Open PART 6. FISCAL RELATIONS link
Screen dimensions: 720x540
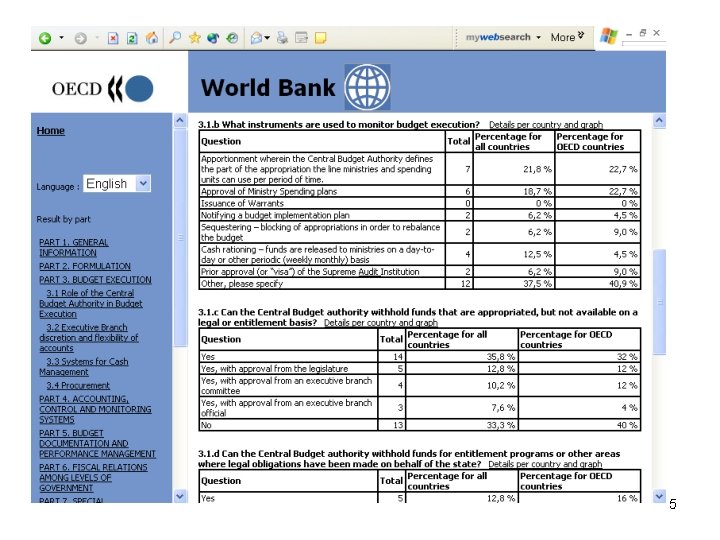pyautogui.click(x=93, y=478)
